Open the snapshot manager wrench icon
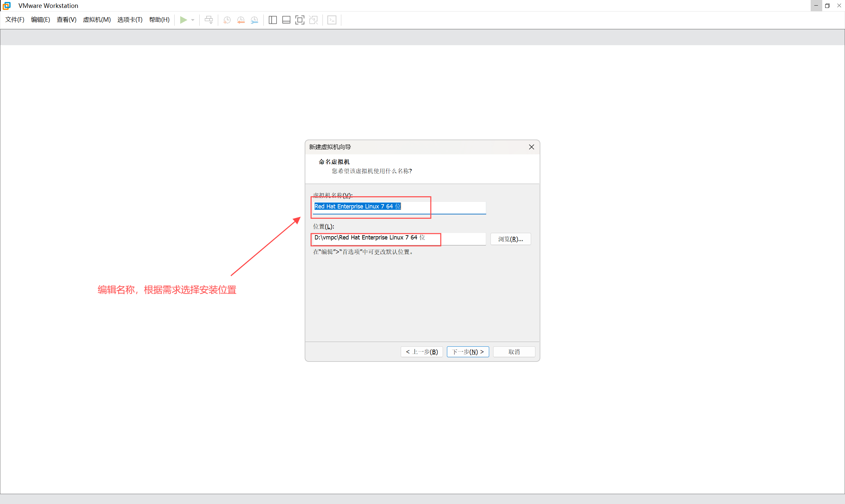 pyautogui.click(x=254, y=20)
